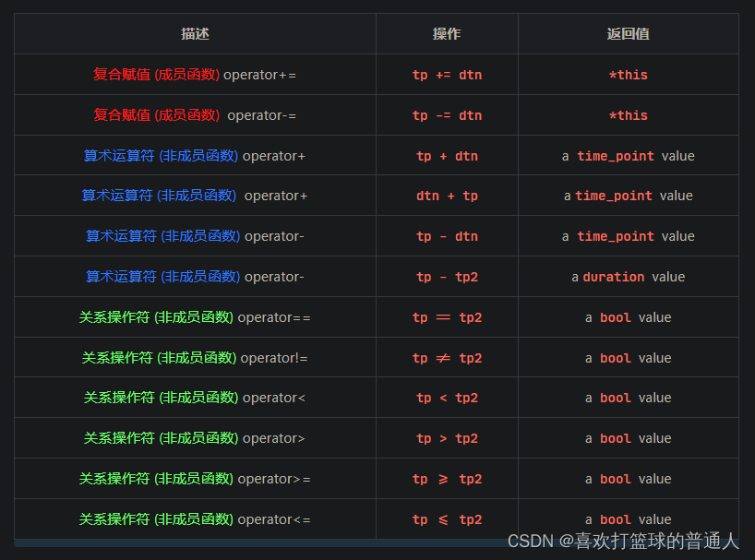Select the tp ≤ tp2 cell in last row

click(447, 519)
